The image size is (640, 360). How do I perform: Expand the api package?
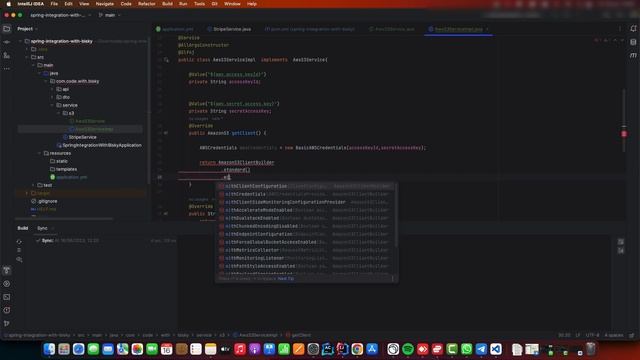52,89
